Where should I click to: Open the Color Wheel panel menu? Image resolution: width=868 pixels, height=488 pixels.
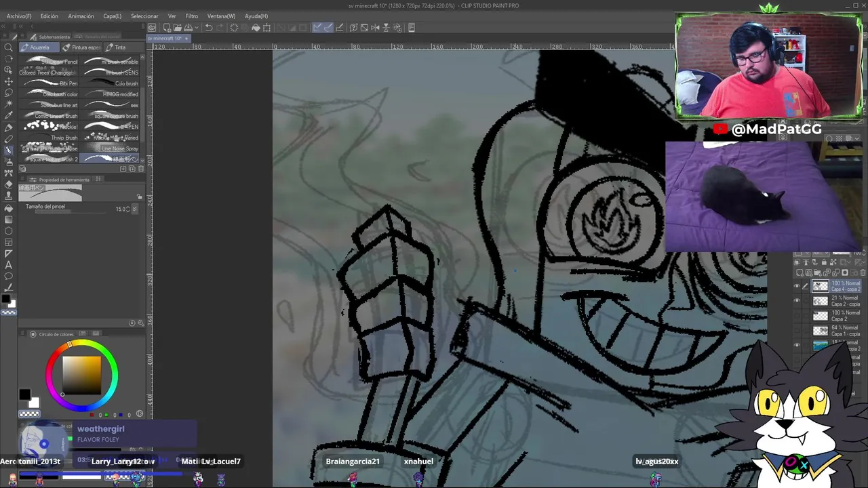pyautogui.click(x=24, y=334)
